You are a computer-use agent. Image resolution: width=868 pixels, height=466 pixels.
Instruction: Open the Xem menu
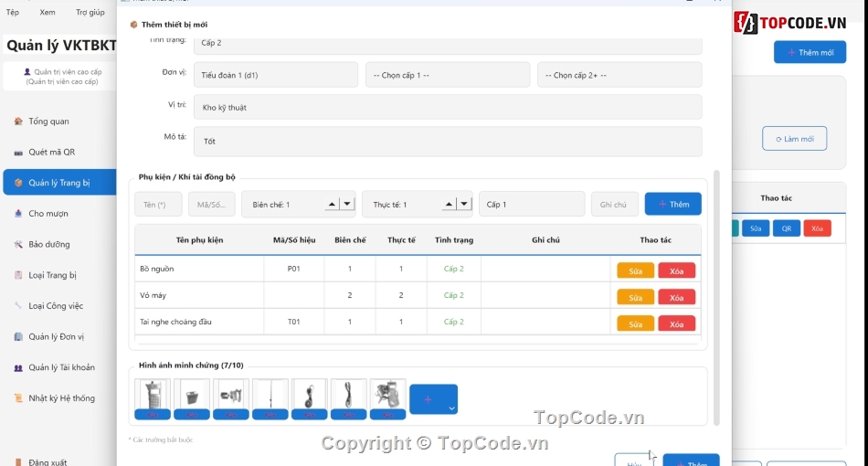coord(48,13)
